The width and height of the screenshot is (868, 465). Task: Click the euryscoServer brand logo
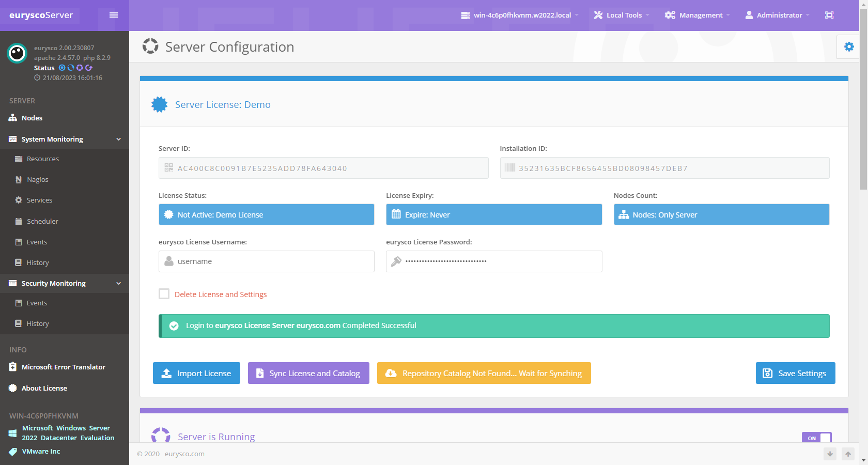41,15
